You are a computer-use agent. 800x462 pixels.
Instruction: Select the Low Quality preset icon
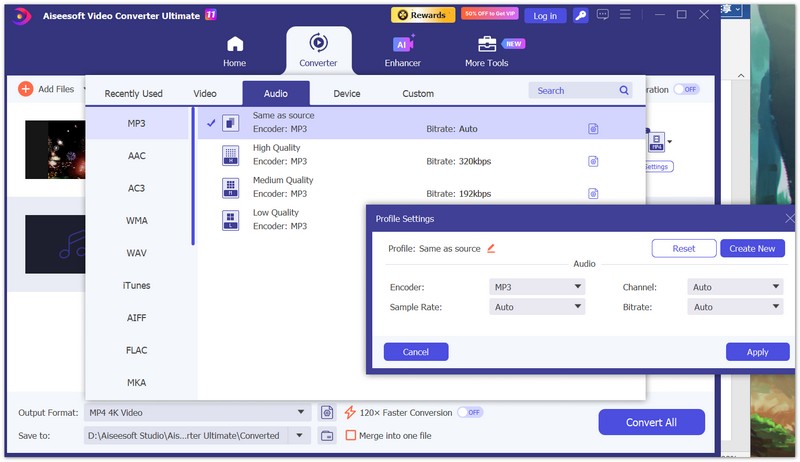coord(231,220)
